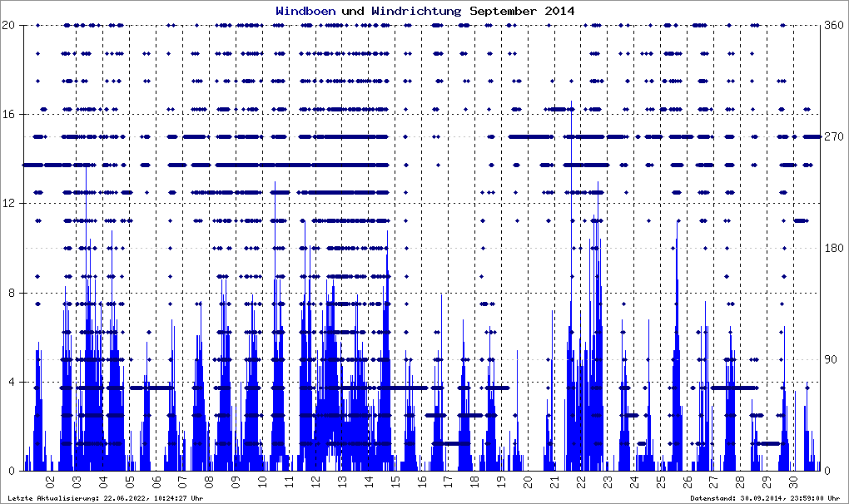The width and height of the screenshot is (849, 504).
Task: Click the chart title 'Windboen und Windrichtung September 2014'
Action: click(425, 11)
